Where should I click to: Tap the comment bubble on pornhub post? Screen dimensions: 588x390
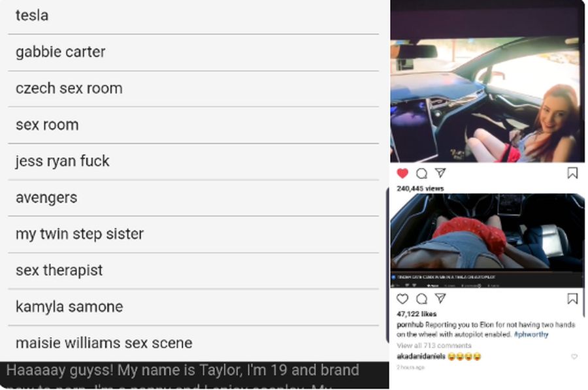(x=422, y=299)
